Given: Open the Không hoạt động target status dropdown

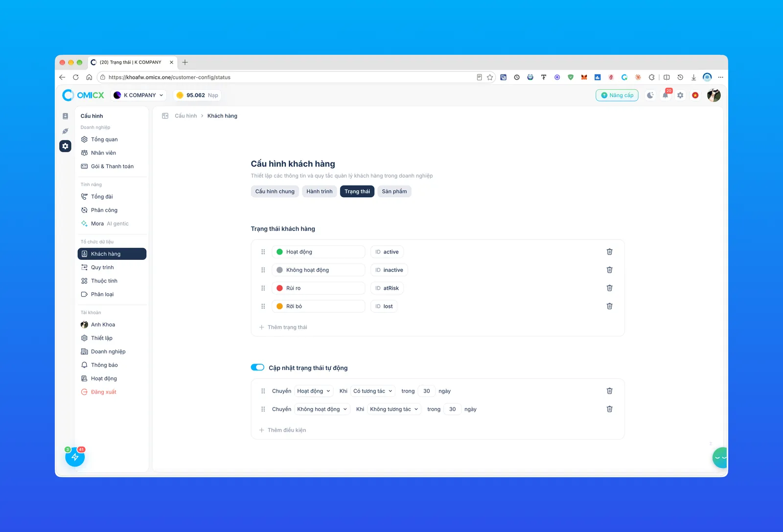Looking at the screenshot, I should (x=322, y=409).
